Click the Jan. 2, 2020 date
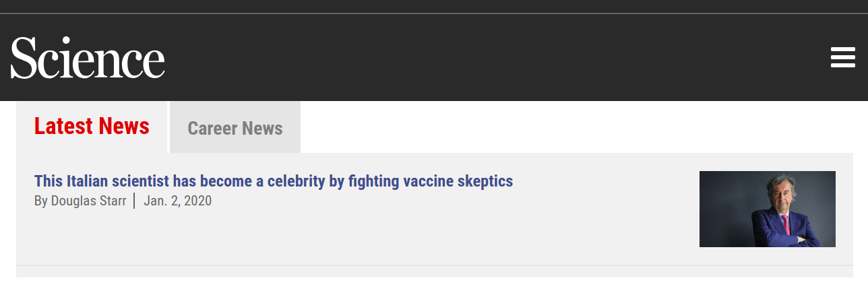This screenshot has height=297, width=868. [178, 201]
